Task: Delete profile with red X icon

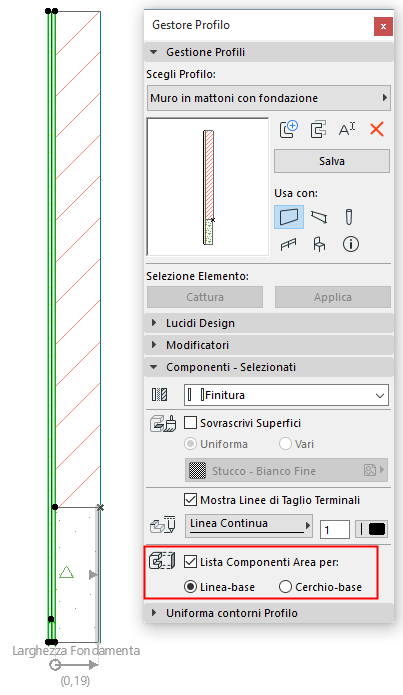Action: (376, 129)
